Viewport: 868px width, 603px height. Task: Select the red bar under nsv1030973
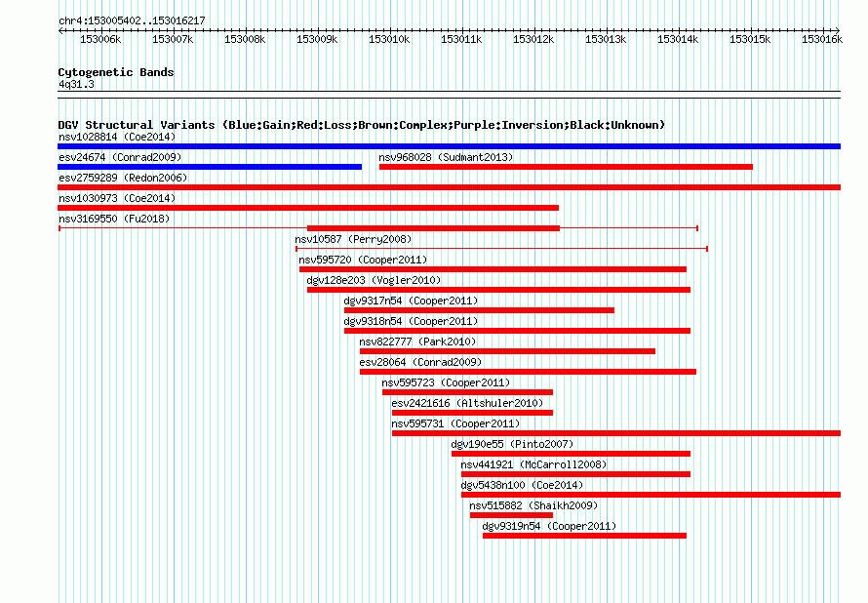[308, 208]
